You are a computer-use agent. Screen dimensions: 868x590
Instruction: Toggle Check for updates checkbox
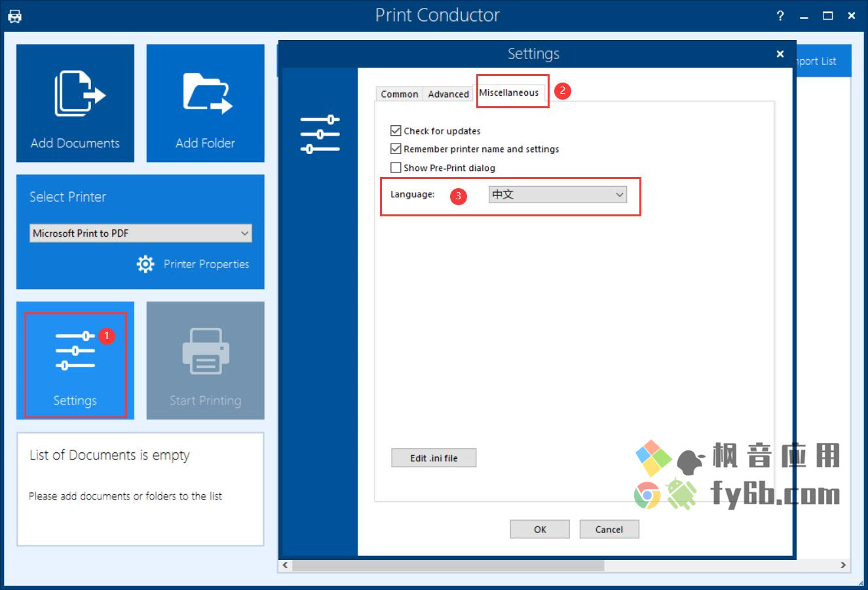[396, 130]
